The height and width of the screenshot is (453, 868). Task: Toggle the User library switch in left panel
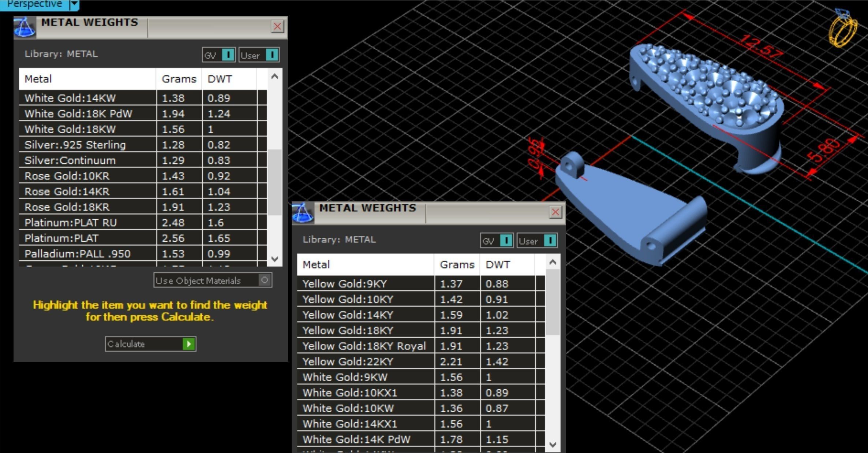272,55
